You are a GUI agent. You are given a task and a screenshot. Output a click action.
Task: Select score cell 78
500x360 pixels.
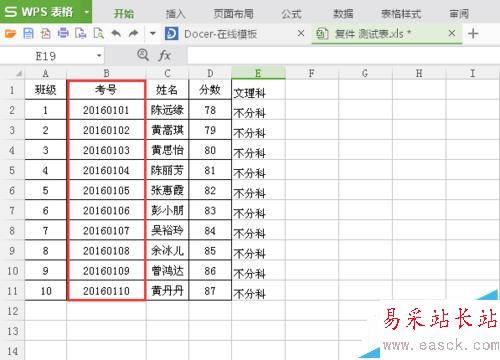(x=210, y=110)
